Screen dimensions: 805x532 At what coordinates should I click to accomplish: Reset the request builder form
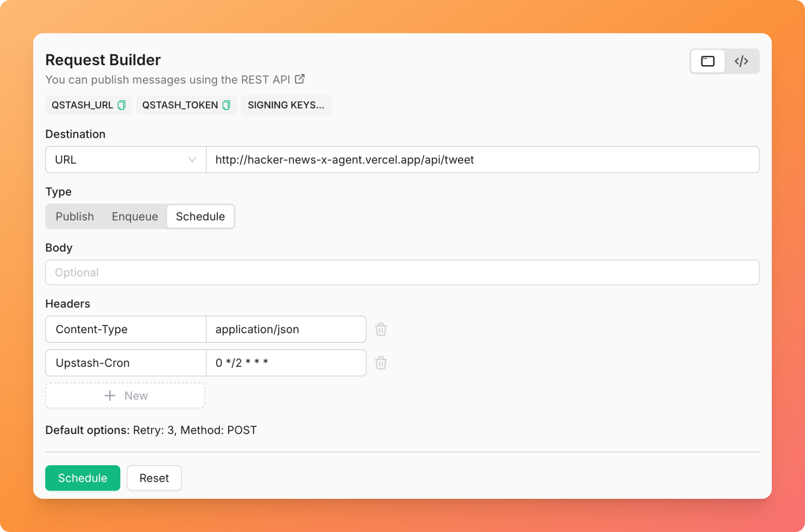click(x=154, y=478)
